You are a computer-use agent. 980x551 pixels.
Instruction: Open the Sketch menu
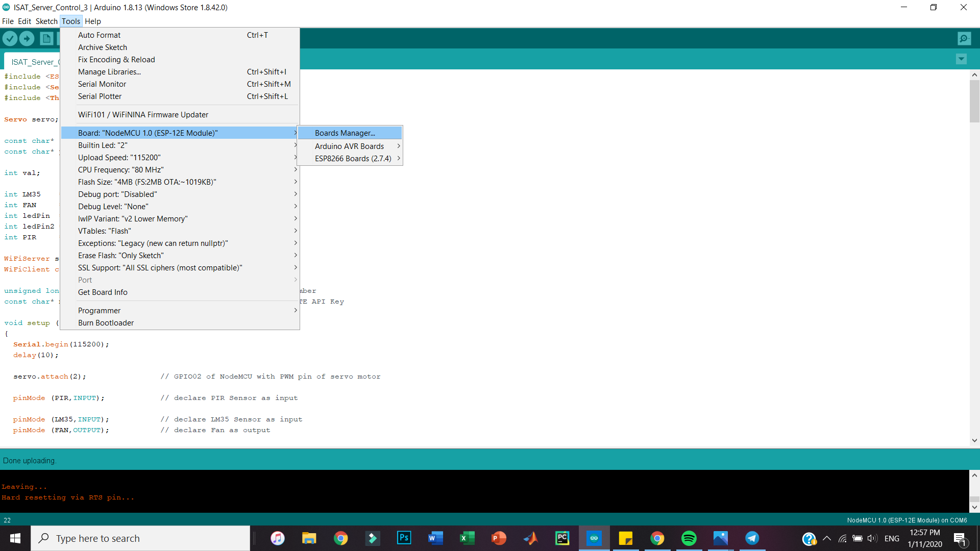pyautogui.click(x=46, y=21)
